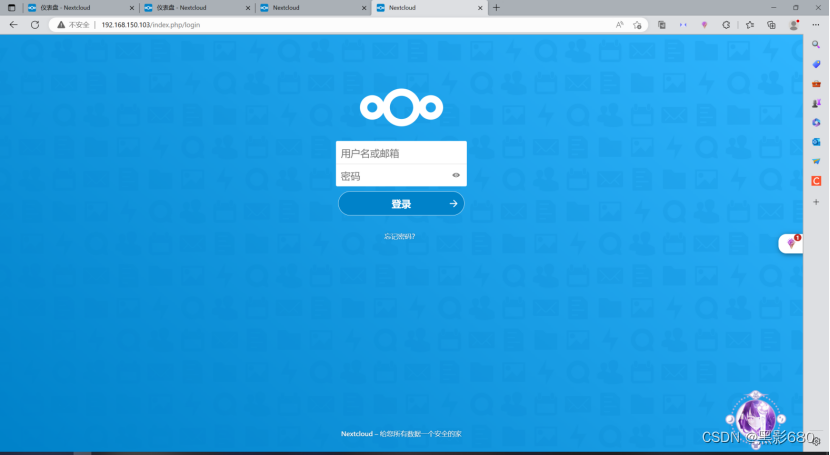
Task: Open the sidebar paper plane Drop icon
Action: [816, 161]
